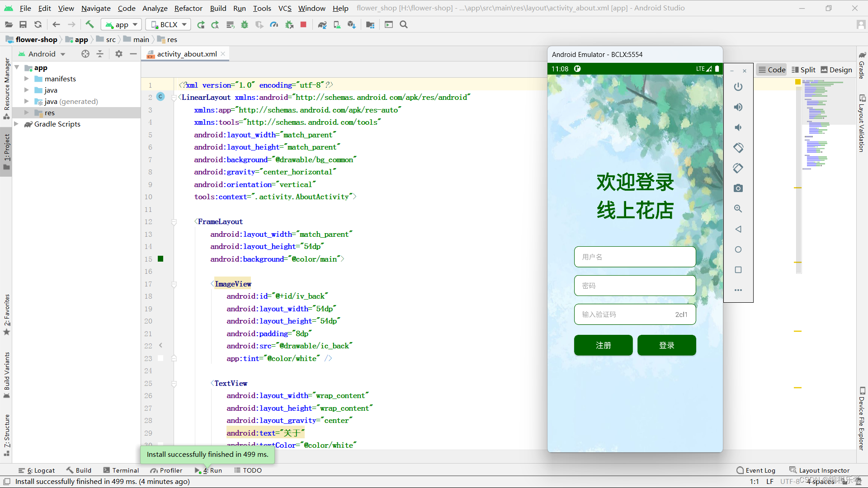Collapse the app module node
This screenshot has width=868, height=488.
[x=17, y=67]
